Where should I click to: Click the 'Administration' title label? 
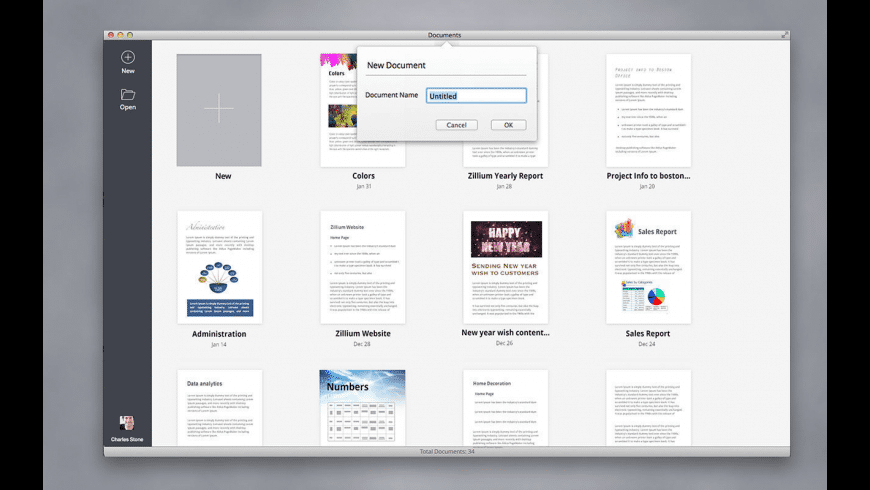pyautogui.click(x=219, y=334)
